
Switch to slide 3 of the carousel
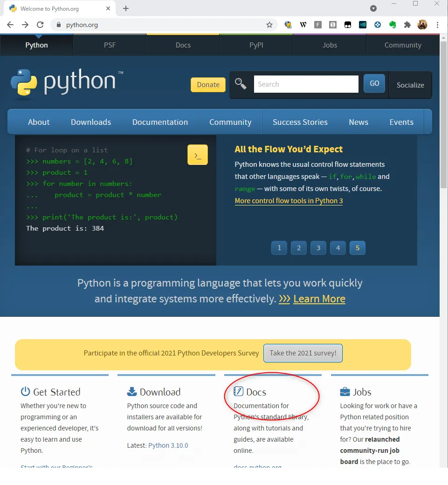click(318, 248)
